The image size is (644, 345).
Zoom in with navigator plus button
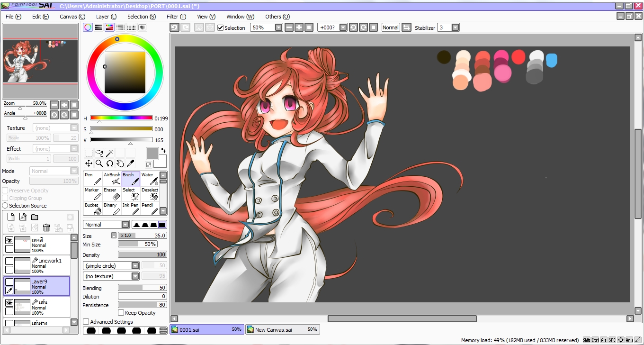[x=64, y=105]
